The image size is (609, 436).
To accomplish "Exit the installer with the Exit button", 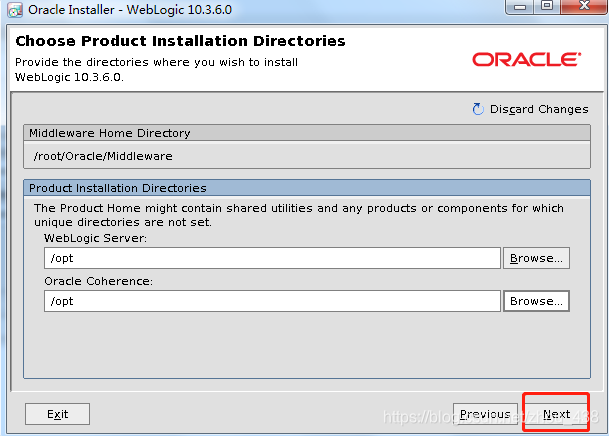I will [57, 414].
